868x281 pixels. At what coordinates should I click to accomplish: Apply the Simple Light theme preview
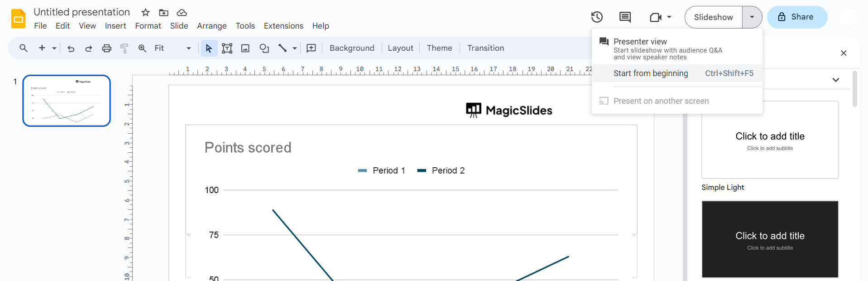770,140
